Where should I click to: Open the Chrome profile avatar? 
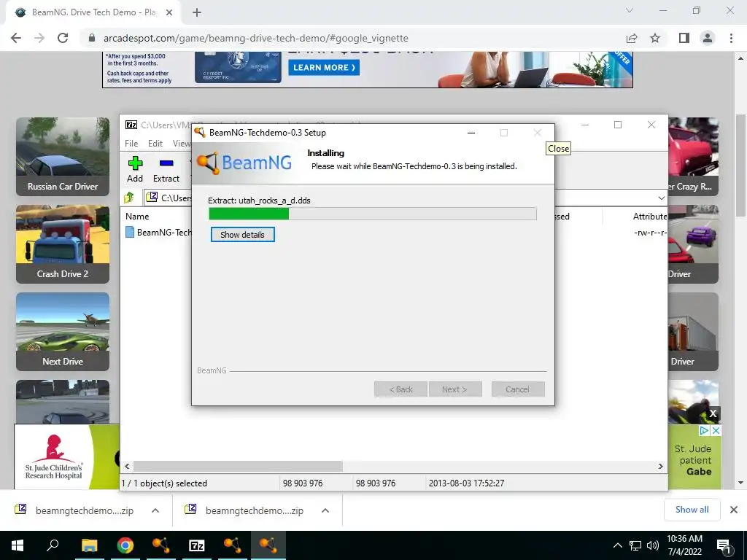pyautogui.click(x=708, y=38)
